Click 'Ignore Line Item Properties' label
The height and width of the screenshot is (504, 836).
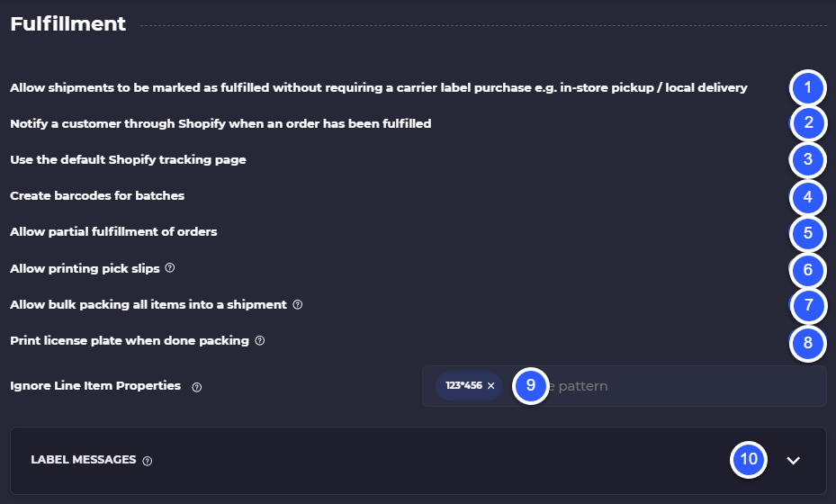click(x=95, y=385)
